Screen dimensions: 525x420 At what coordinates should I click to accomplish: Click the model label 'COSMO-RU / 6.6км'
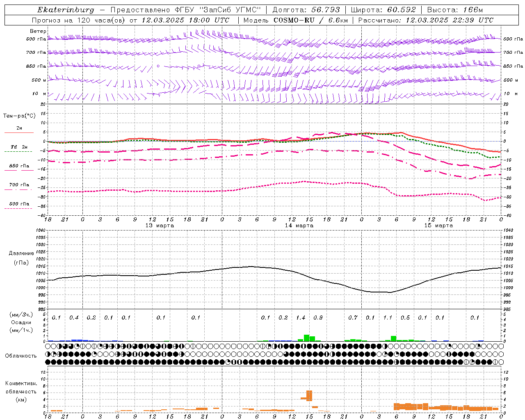tap(310, 20)
